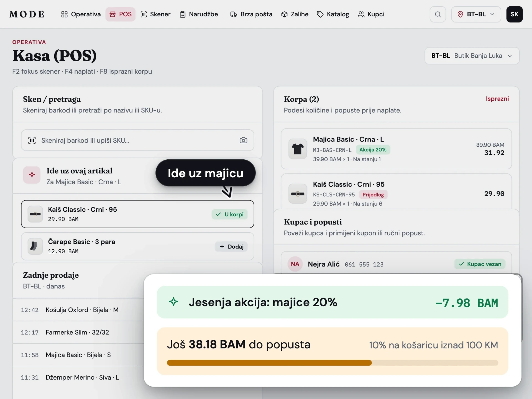Select the POS nav tab
Screen dimensions: 532x399
point(120,14)
